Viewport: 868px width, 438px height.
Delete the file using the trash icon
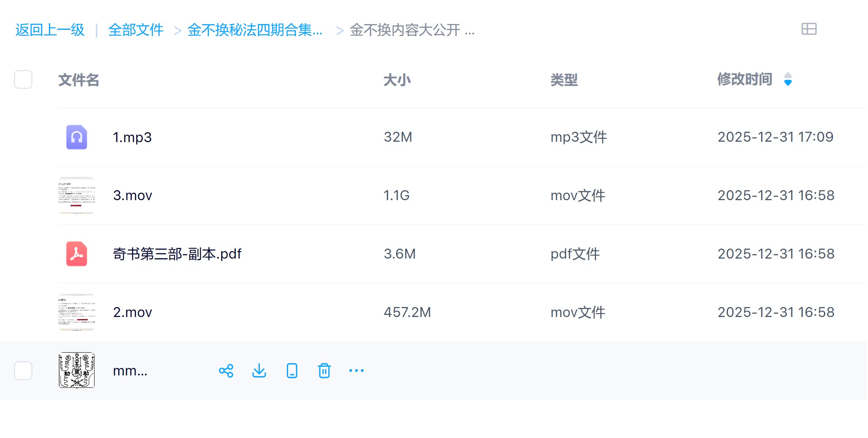coord(324,370)
